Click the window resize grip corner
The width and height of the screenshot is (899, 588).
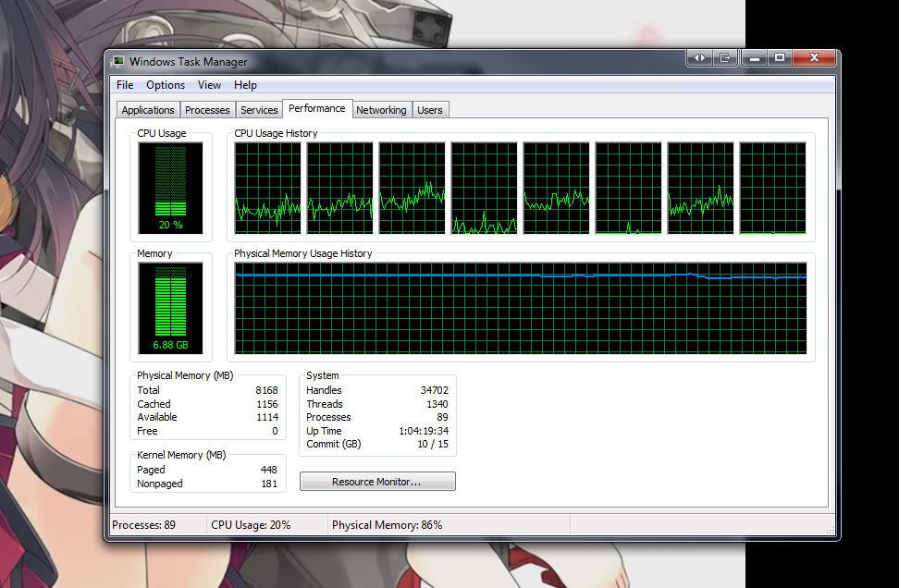(830, 530)
